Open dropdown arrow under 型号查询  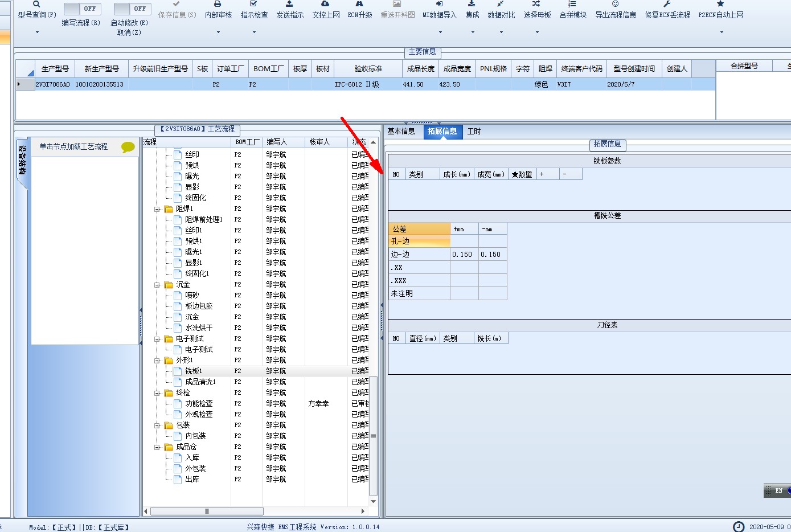click(37, 32)
